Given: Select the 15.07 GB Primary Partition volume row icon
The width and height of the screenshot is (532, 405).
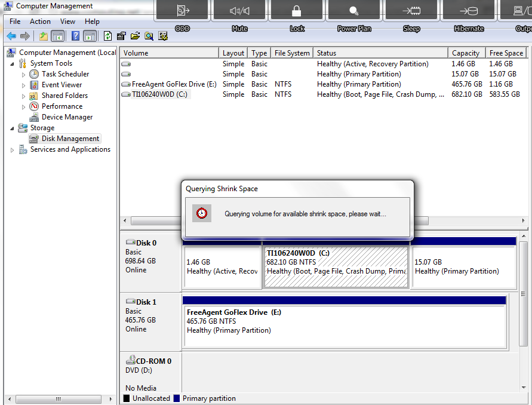Looking at the screenshot, I should [x=126, y=74].
